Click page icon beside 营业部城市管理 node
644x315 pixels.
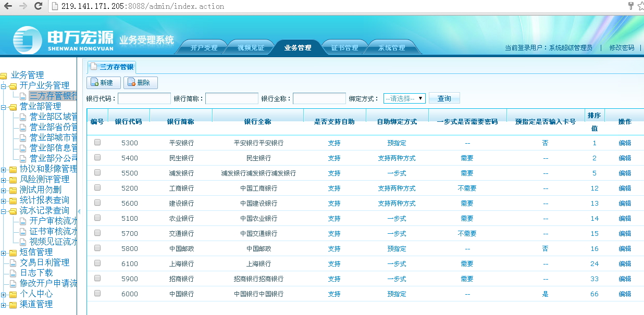click(x=23, y=137)
